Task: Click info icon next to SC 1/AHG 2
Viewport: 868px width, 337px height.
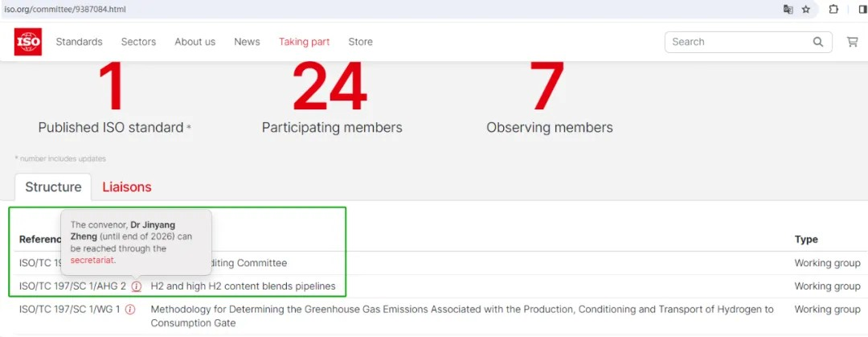Action: coord(136,286)
